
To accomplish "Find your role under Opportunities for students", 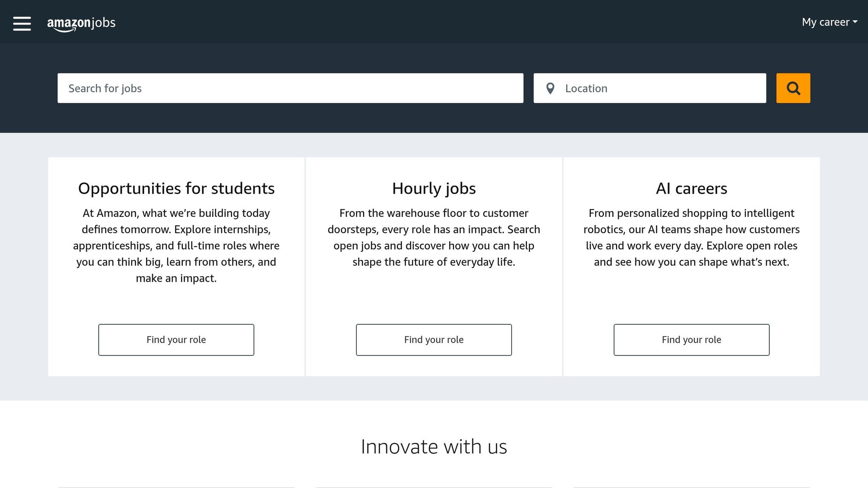I will point(176,340).
